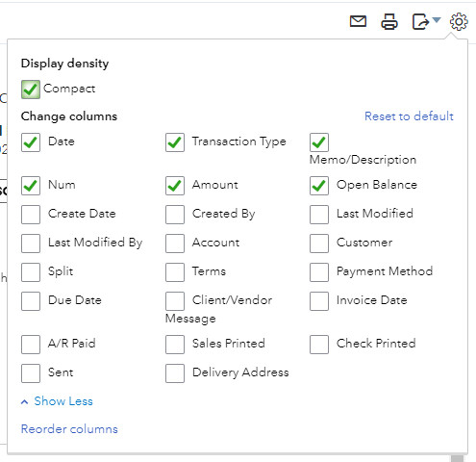Click the settings gear icon

click(459, 21)
